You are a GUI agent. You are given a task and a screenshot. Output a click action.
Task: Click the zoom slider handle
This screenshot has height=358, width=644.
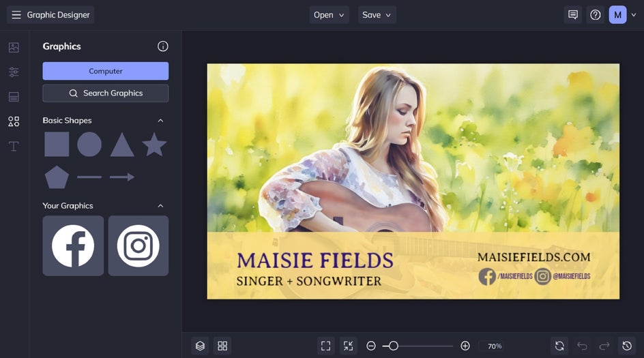click(393, 346)
